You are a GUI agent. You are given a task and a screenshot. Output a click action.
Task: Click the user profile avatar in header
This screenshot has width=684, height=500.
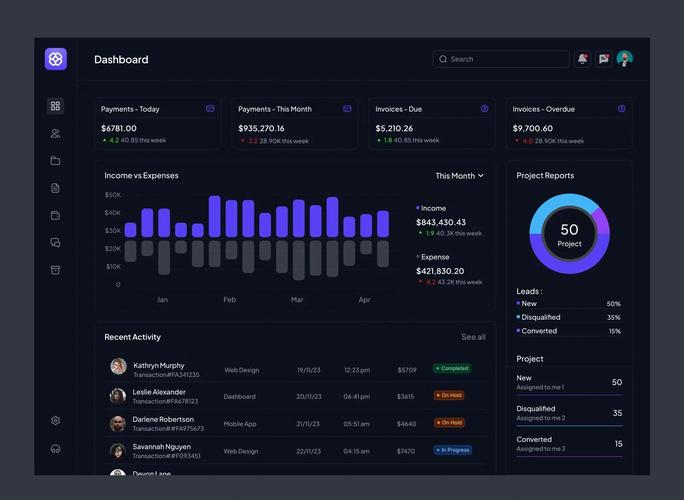tap(625, 59)
